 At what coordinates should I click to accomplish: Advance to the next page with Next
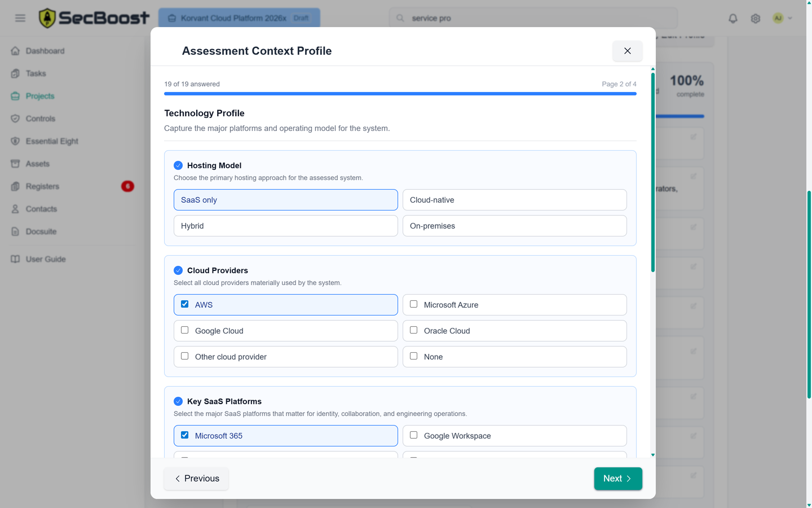(x=618, y=478)
